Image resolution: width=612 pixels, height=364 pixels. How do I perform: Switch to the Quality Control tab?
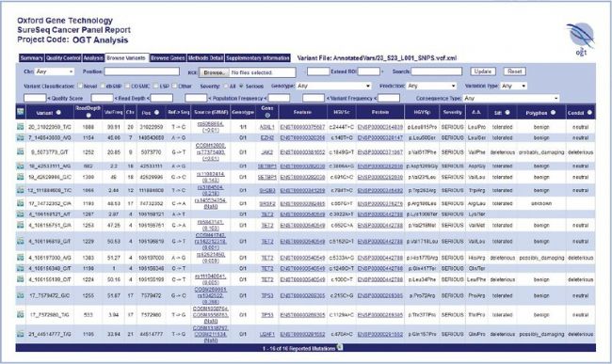tap(63, 57)
